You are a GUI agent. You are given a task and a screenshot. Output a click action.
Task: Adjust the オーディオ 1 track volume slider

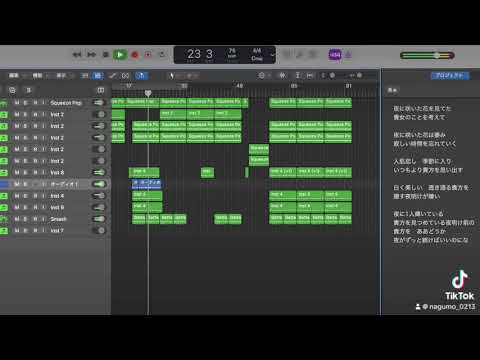point(98,184)
